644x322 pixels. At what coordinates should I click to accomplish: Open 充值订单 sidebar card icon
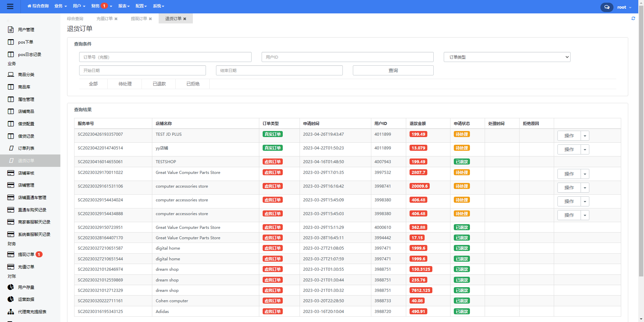11,267
